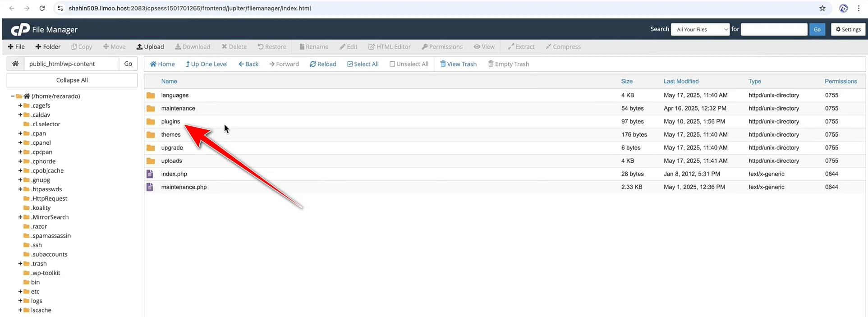This screenshot has width=868, height=317.
Task: Click the home icon beside path field
Action: [15, 64]
